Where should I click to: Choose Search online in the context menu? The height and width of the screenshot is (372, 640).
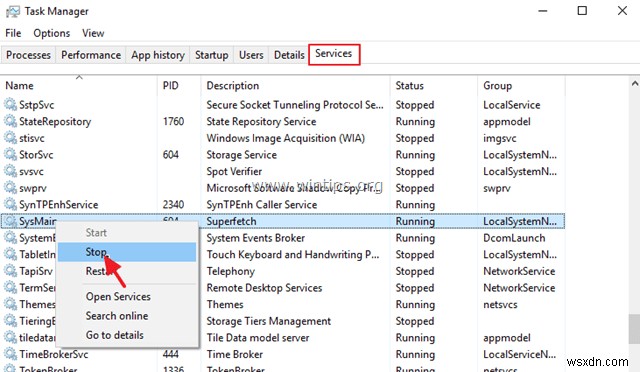point(127,316)
